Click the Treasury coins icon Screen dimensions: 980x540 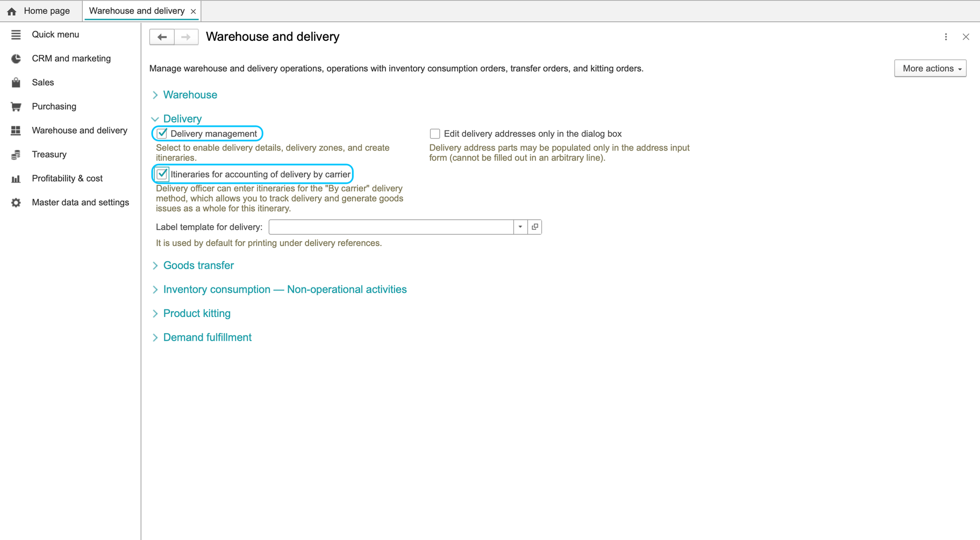pyautogui.click(x=16, y=155)
